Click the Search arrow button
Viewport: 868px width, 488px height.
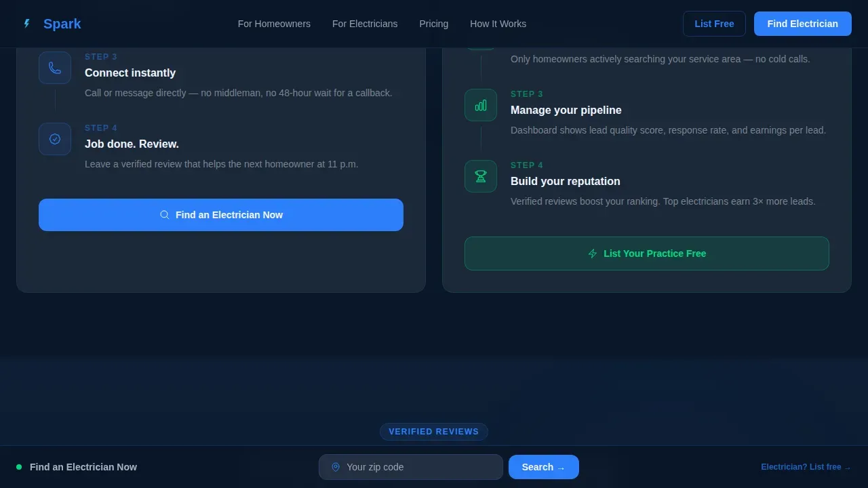coord(544,467)
